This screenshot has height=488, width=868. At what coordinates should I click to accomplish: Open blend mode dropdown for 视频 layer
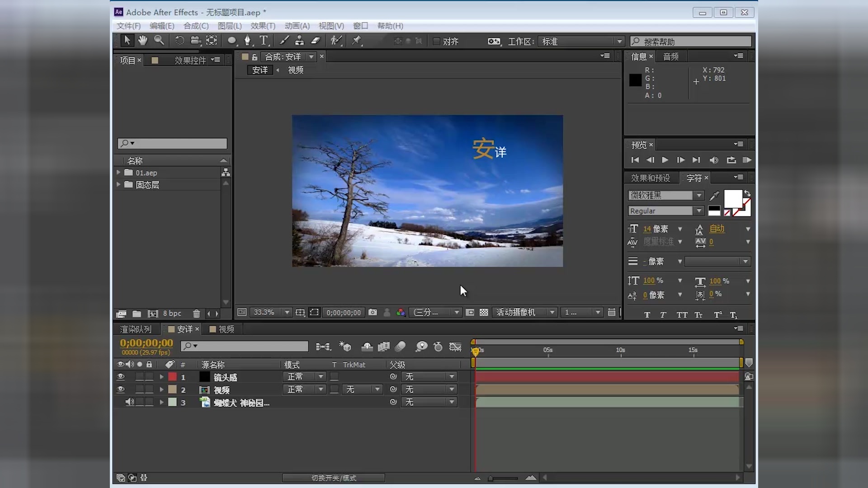[x=304, y=389]
